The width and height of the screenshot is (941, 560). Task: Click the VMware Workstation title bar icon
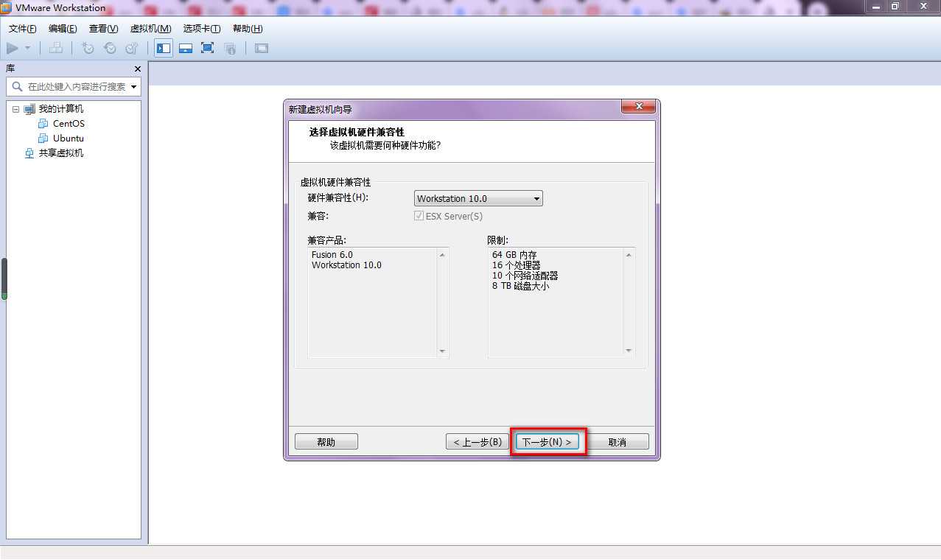click(x=7, y=7)
